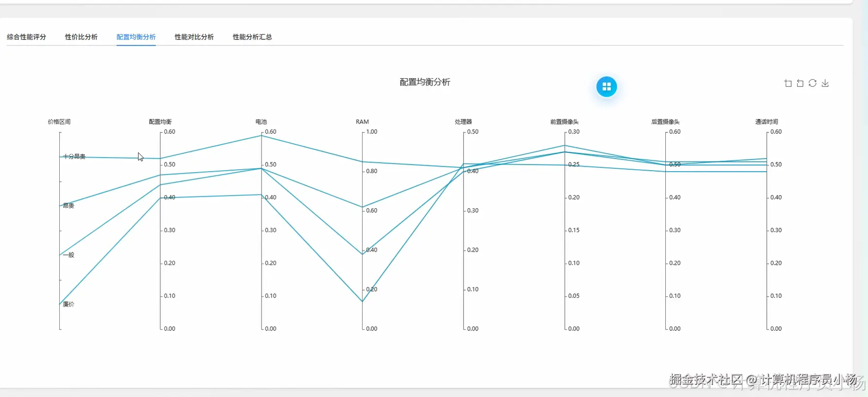Click the 0.50 tick on 处理器 axis
This screenshot has width=868, height=397.
473,132
